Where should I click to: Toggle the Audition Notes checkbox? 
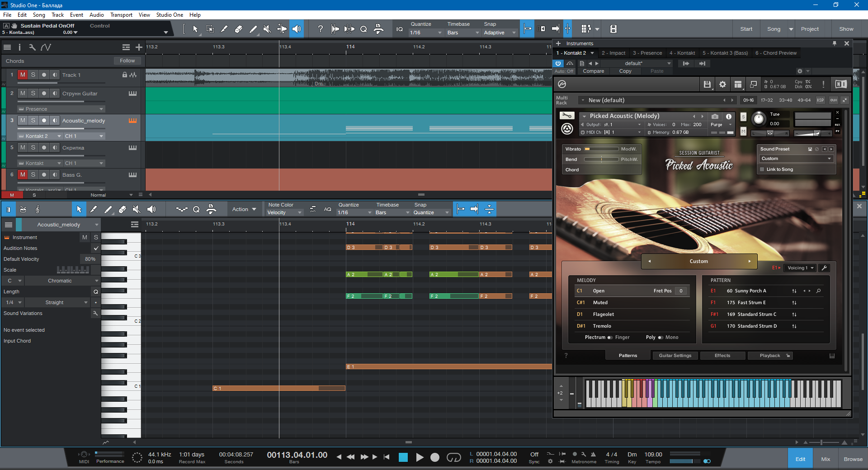coord(96,248)
